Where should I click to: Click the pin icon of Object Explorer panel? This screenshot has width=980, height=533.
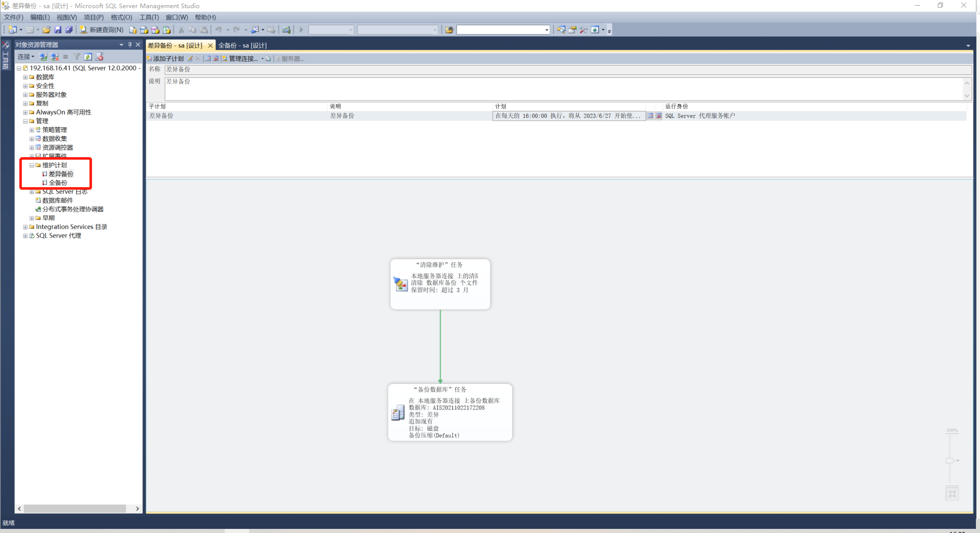[x=130, y=45]
